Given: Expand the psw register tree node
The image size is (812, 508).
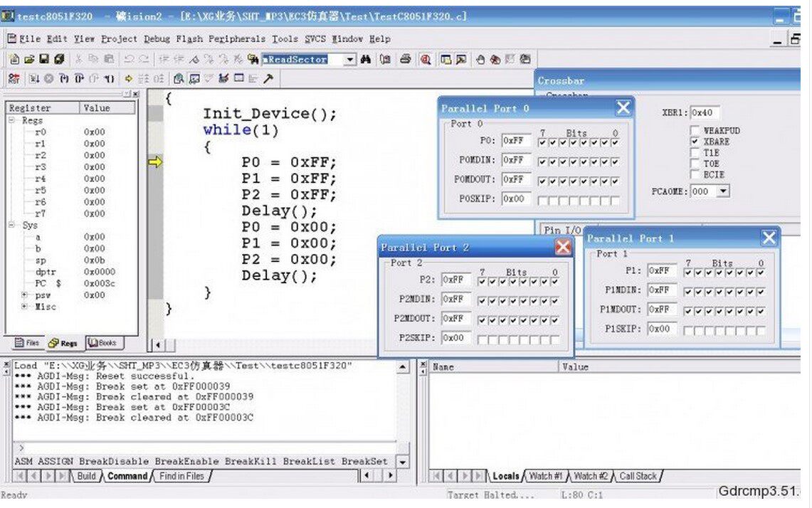Looking at the screenshot, I should pyautogui.click(x=25, y=295).
